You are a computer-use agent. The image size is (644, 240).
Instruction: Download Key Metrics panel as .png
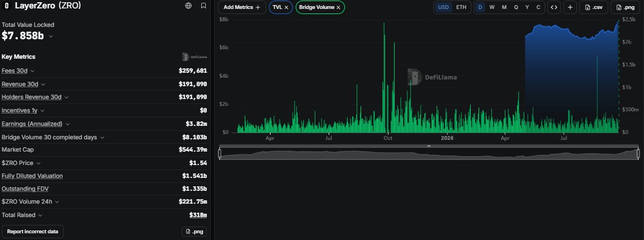pos(195,232)
